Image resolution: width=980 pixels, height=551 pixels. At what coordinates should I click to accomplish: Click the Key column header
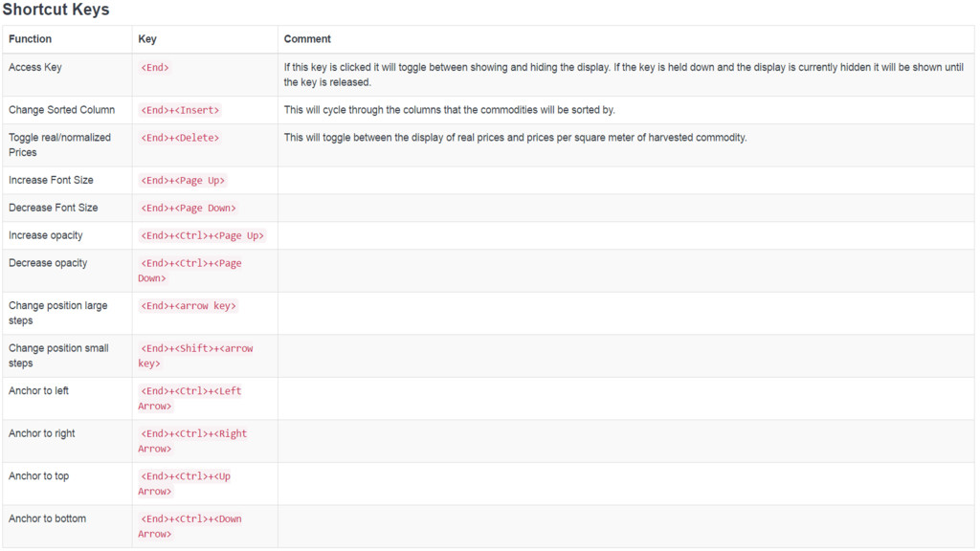(x=147, y=39)
